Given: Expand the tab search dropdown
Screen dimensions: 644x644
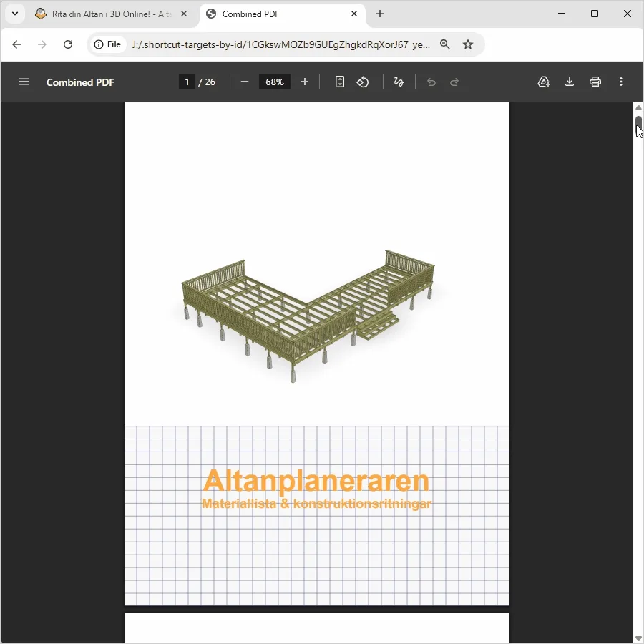Looking at the screenshot, I should 15,14.
